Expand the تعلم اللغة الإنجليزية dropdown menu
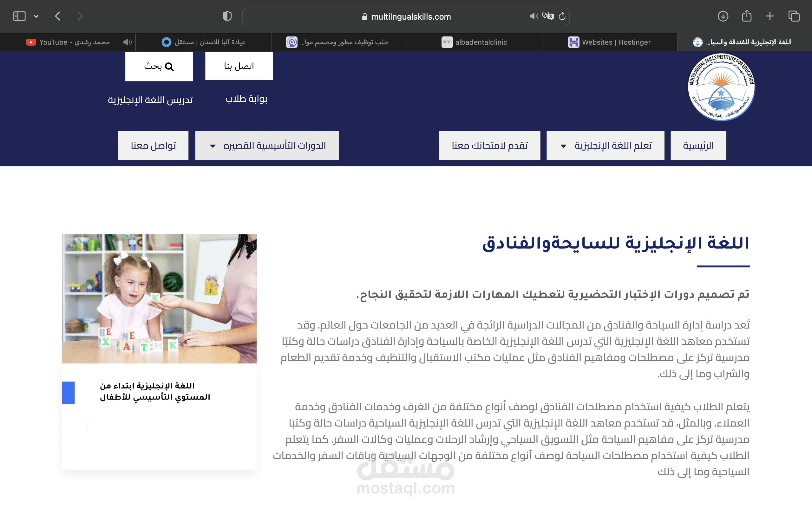Viewport: 812px width, 507px height. (x=605, y=145)
